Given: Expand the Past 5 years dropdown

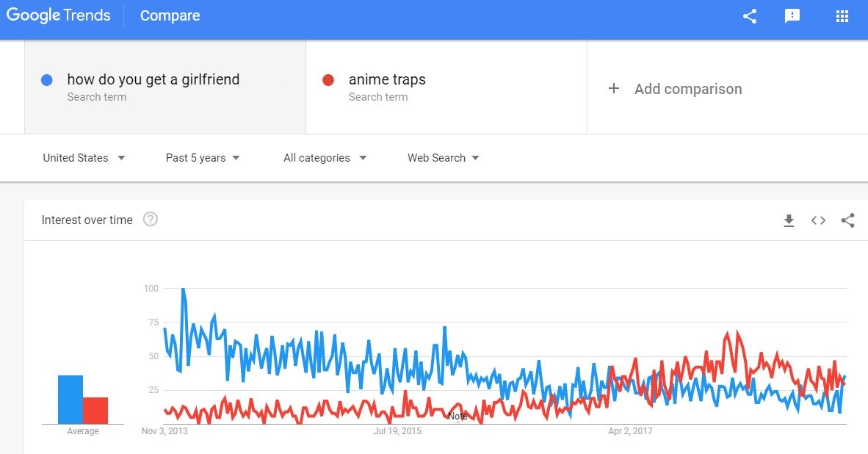Looking at the screenshot, I should click(203, 158).
